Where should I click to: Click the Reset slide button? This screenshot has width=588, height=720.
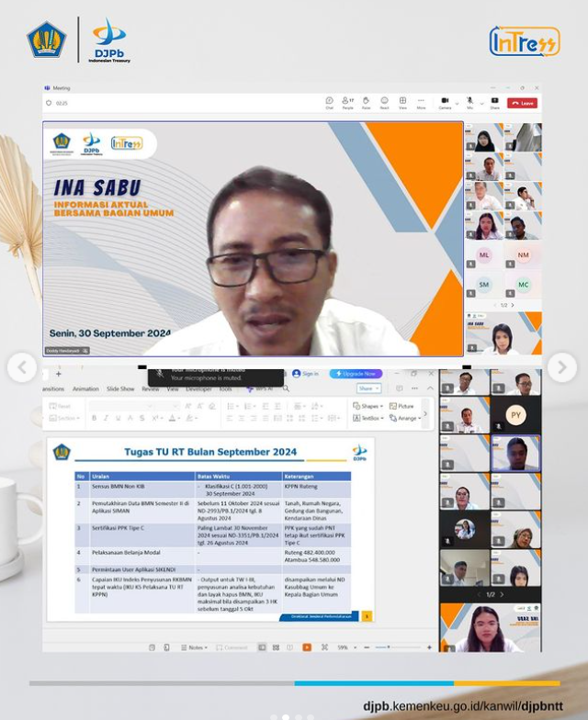[x=61, y=406]
